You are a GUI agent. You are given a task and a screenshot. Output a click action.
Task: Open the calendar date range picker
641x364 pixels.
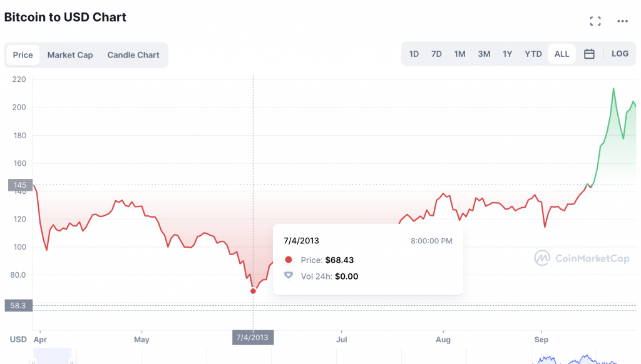tap(589, 54)
